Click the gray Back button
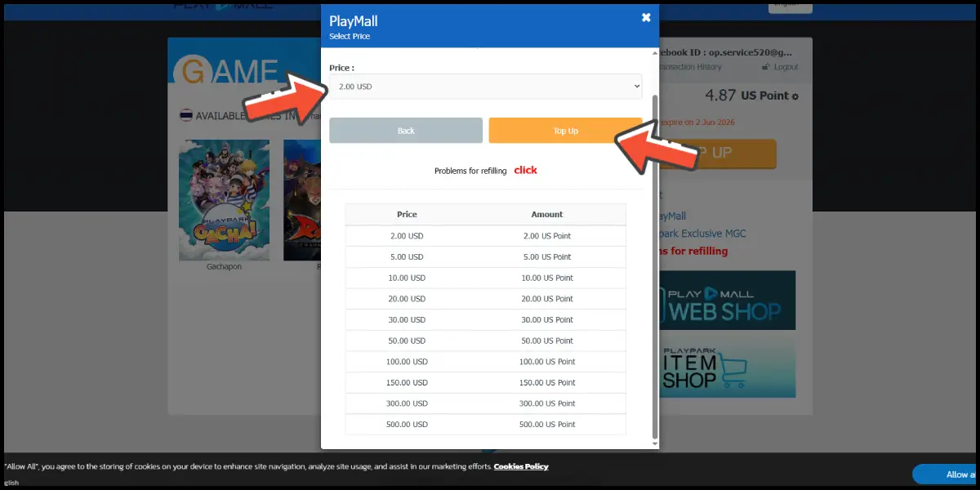The width and height of the screenshot is (980, 490). tap(406, 131)
